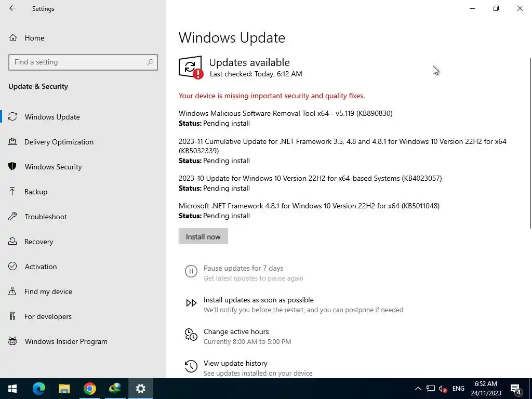
Task: Click the Windows Security shield icon
Action: 12,166
